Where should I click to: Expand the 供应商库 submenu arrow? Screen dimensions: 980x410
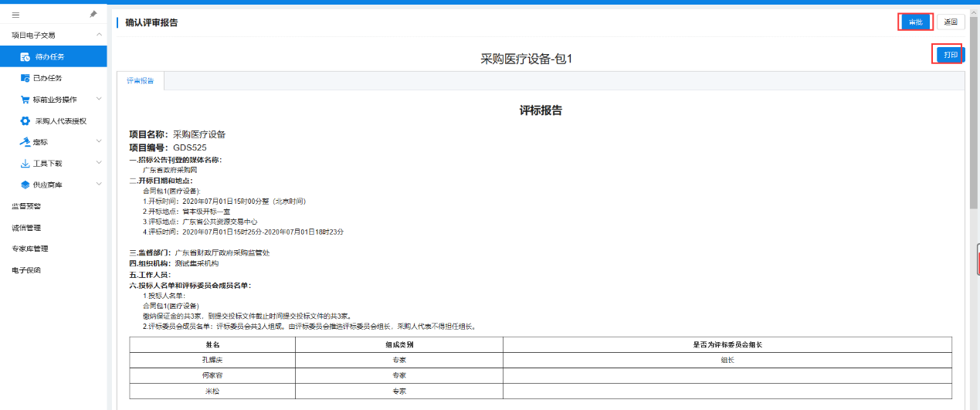point(99,185)
